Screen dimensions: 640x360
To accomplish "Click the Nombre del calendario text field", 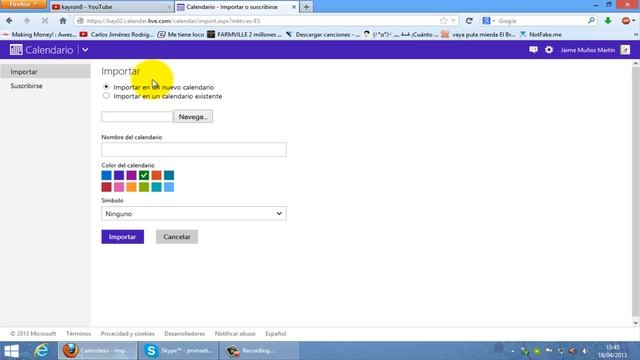I will pos(194,149).
